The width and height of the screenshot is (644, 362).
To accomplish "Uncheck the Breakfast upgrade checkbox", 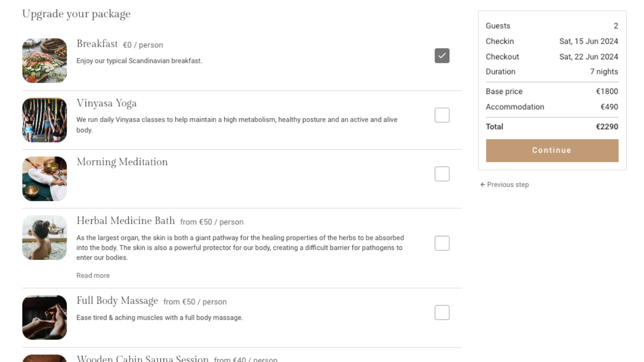I will click(442, 56).
